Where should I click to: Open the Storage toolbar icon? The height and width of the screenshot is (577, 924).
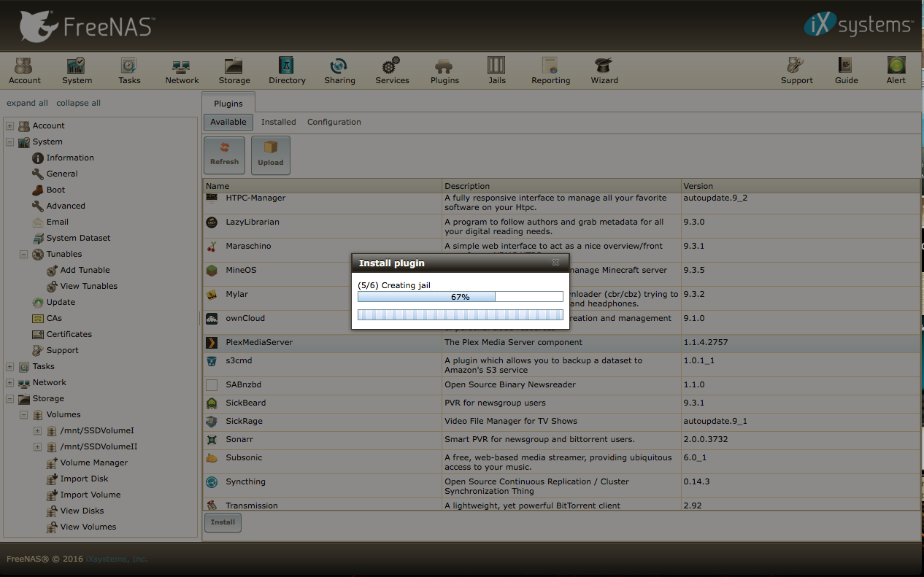click(x=234, y=71)
